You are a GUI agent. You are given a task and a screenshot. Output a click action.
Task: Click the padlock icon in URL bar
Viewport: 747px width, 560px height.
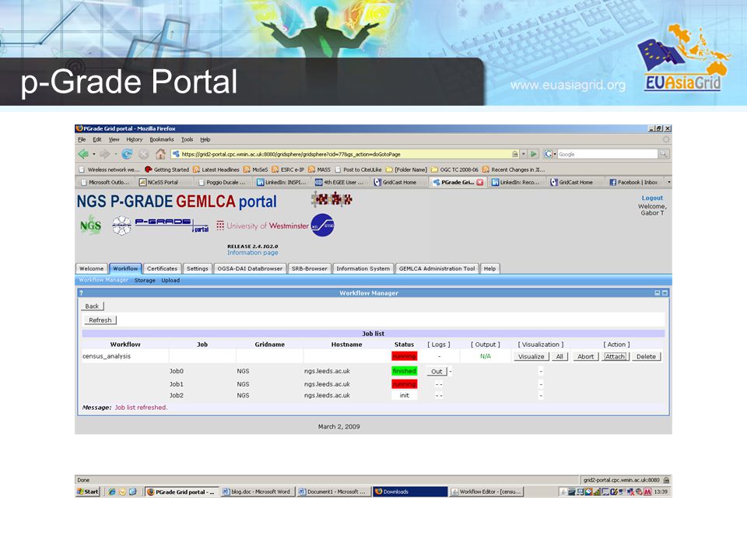click(515, 154)
